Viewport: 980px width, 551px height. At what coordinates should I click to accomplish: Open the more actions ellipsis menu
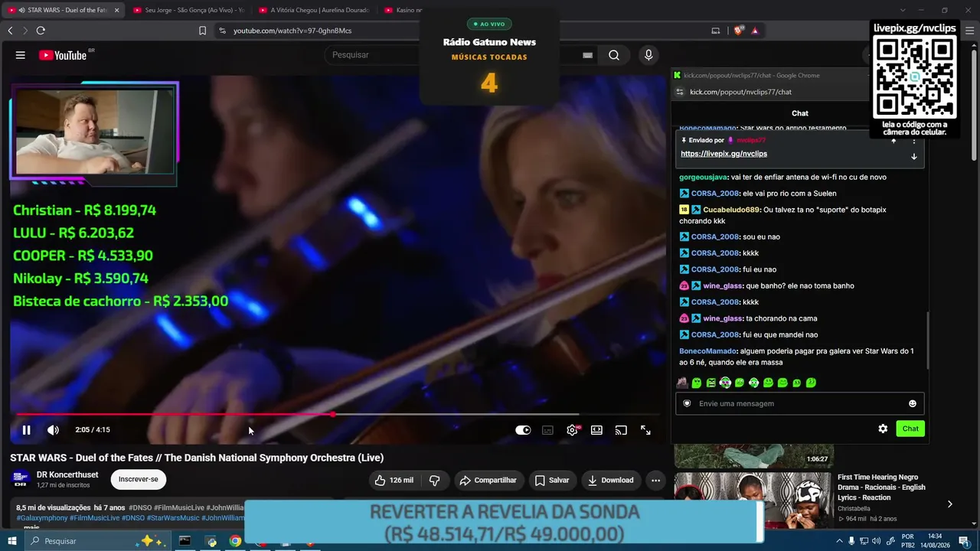click(x=655, y=481)
